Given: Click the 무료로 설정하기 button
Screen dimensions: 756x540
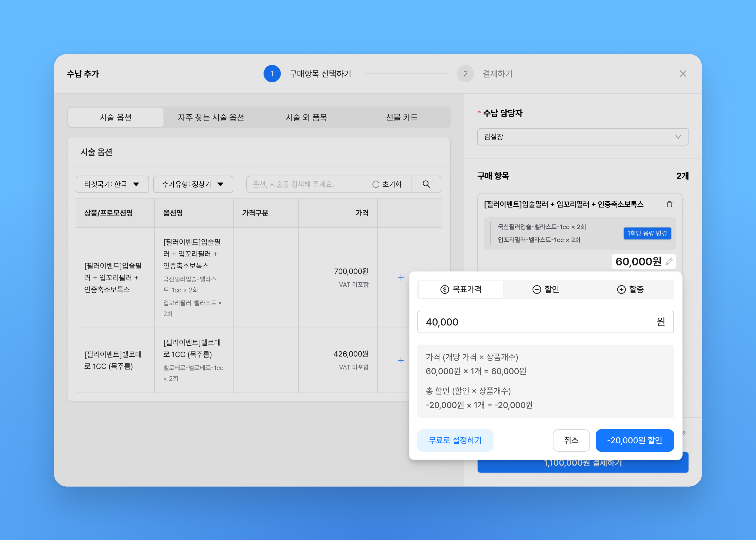Looking at the screenshot, I should (455, 440).
